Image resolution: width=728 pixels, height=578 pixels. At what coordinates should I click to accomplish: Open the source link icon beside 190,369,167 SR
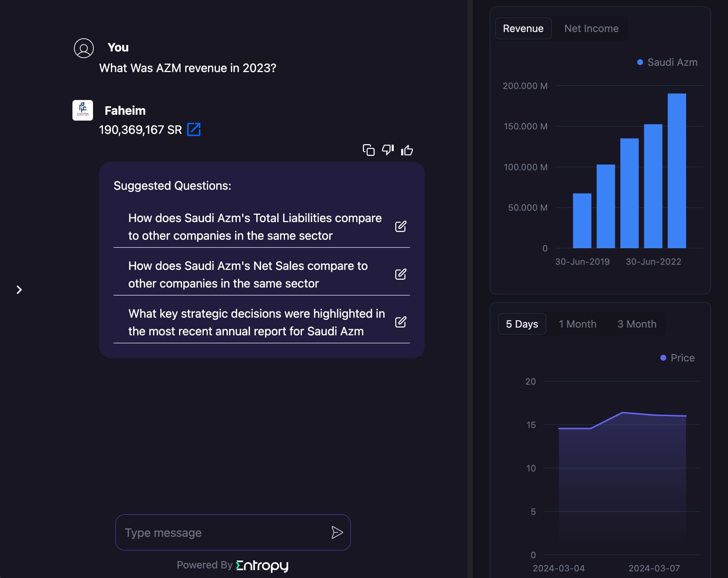194,129
